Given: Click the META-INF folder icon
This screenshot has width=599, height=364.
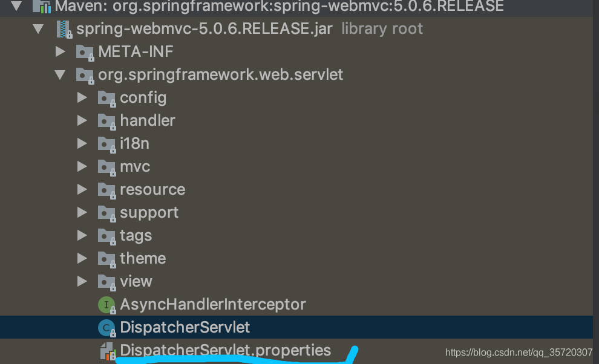Looking at the screenshot, I should tap(85, 52).
